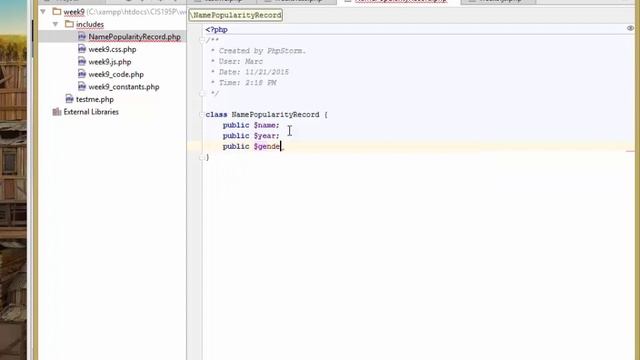Click the $name variable
640x360 pixels.
coord(264,125)
